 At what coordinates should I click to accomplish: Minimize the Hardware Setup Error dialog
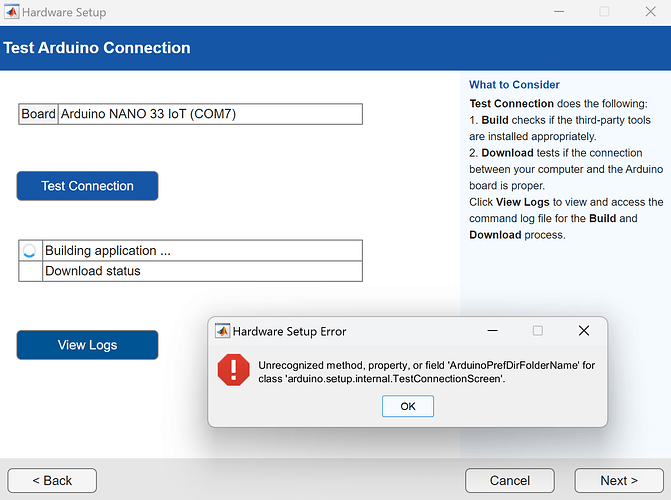click(x=492, y=331)
